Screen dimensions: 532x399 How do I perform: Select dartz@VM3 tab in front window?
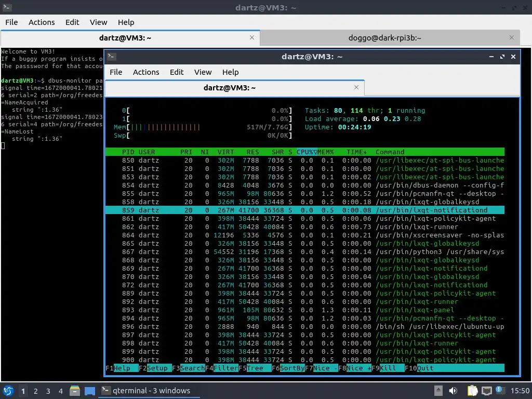click(235, 87)
